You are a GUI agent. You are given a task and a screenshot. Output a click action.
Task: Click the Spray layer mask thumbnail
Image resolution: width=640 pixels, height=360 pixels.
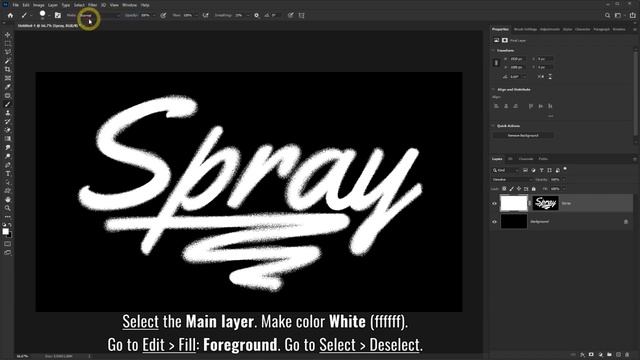545,203
